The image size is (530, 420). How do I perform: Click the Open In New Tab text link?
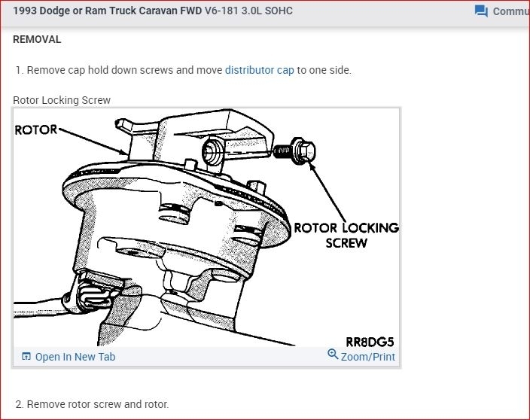(75, 357)
